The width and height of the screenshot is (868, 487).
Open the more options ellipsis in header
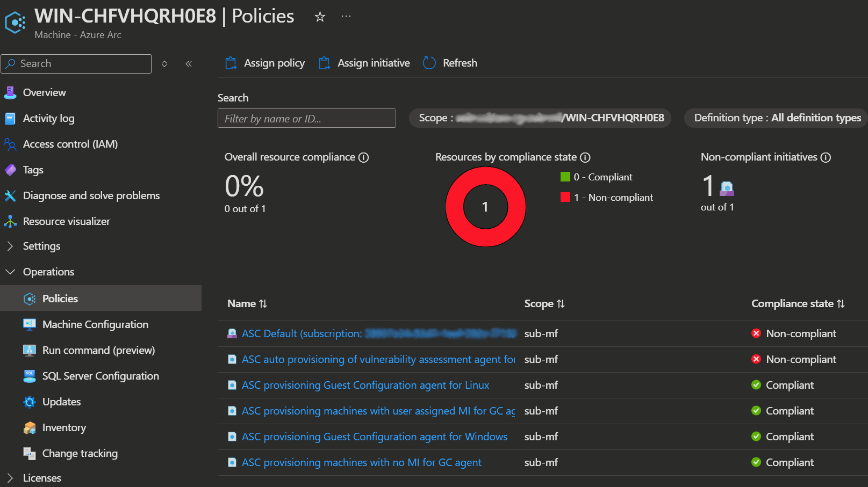point(346,17)
